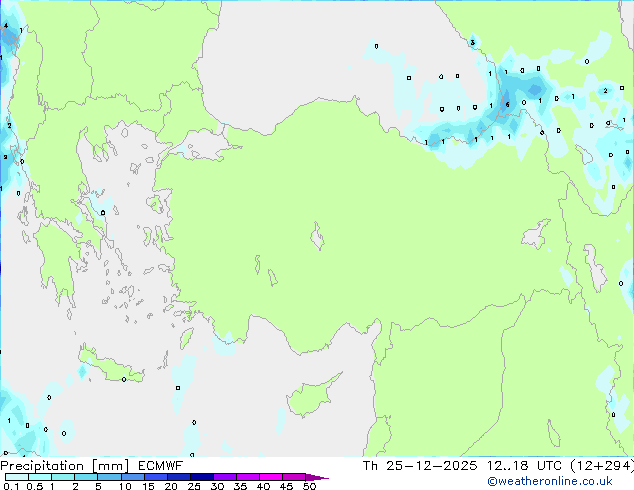Click the legend arrow tip above 50 mm
Viewport: 634px width, 490px height.
(x=317, y=477)
